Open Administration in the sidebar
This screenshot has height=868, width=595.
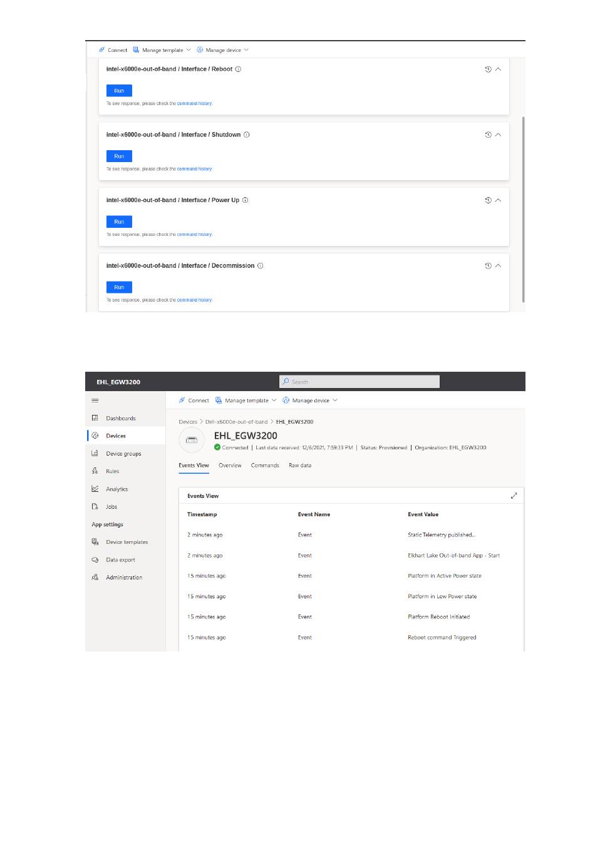click(x=125, y=578)
